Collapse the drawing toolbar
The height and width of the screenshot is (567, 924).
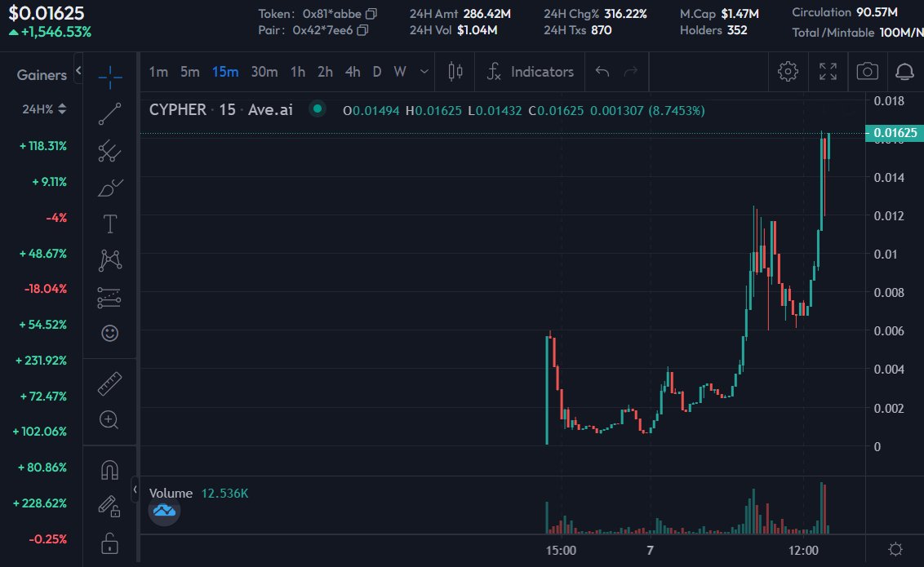click(x=135, y=489)
